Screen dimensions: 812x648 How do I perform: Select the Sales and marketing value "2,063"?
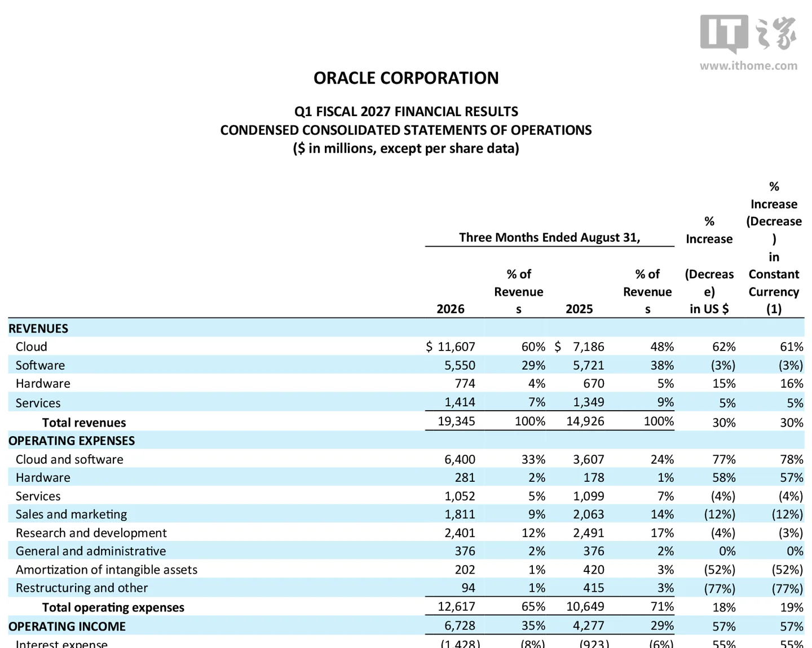click(x=588, y=514)
